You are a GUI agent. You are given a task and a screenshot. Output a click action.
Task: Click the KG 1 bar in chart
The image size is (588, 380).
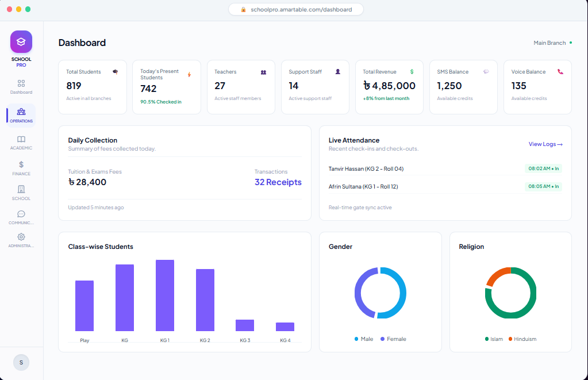(165, 295)
